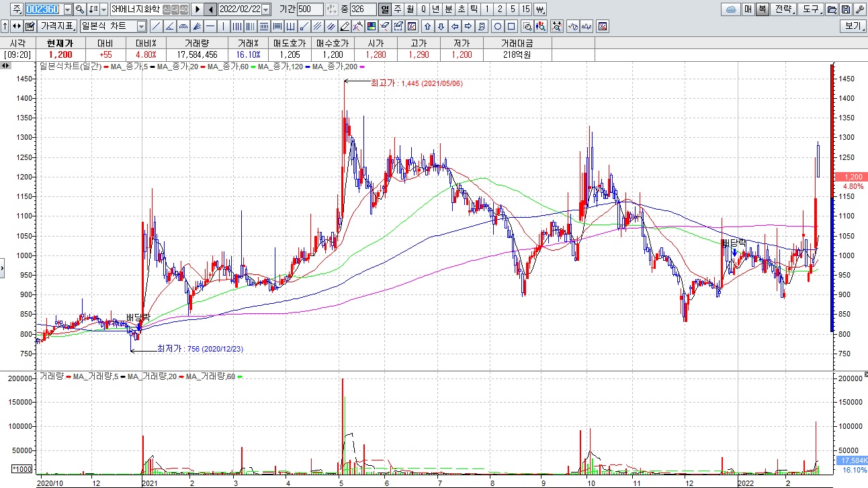This screenshot has width=868, height=488.
Task: Select the horizontal line tool
Action: (x=210, y=26)
